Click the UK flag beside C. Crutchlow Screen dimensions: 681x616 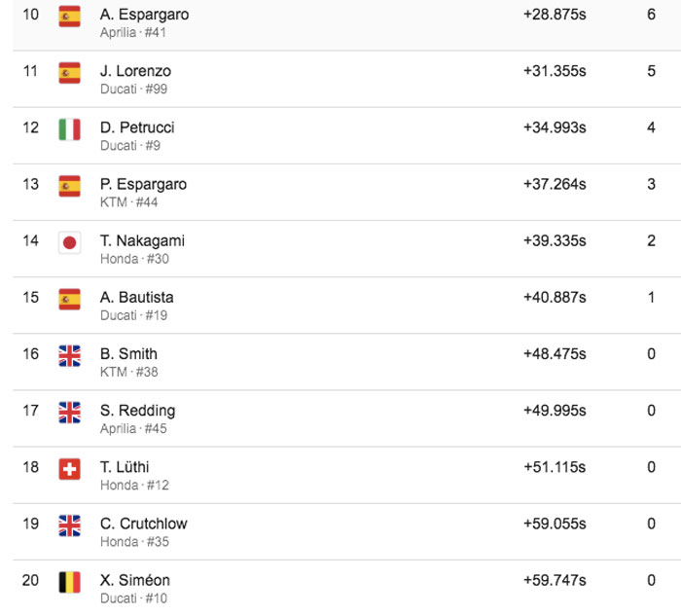tap(69, 525)
